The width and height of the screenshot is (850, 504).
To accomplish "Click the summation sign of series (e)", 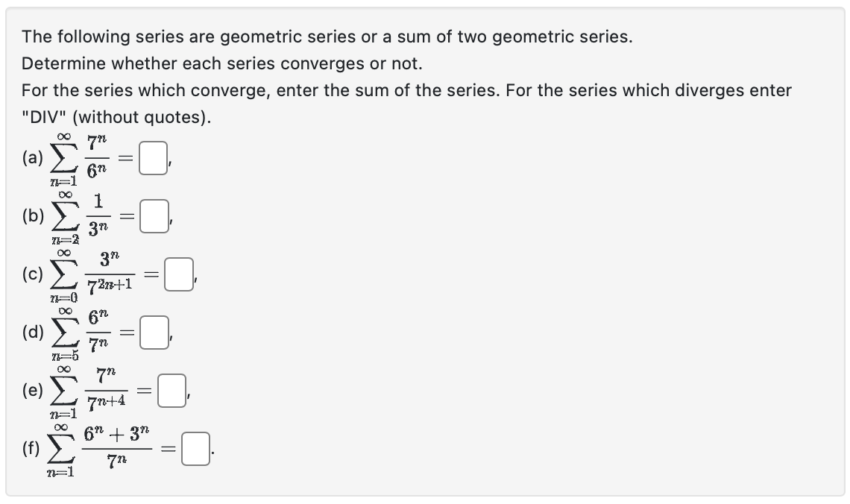I will tap(64, 390).
